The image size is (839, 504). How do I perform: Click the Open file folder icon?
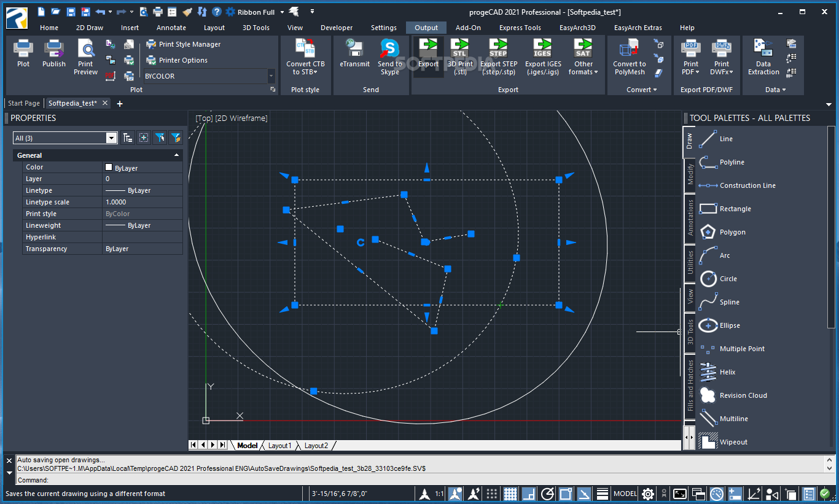(56, 12)
